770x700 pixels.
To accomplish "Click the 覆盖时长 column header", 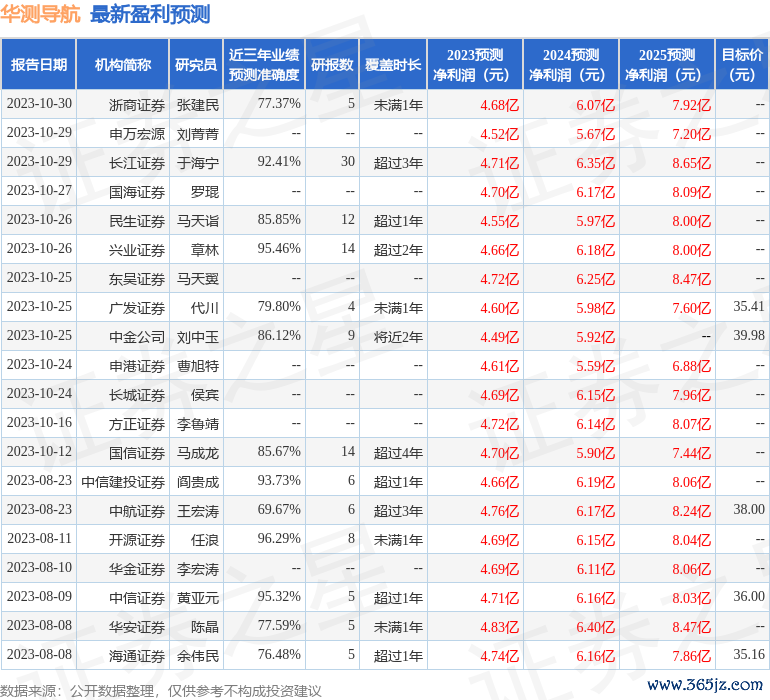I will (x=393, y=64).
